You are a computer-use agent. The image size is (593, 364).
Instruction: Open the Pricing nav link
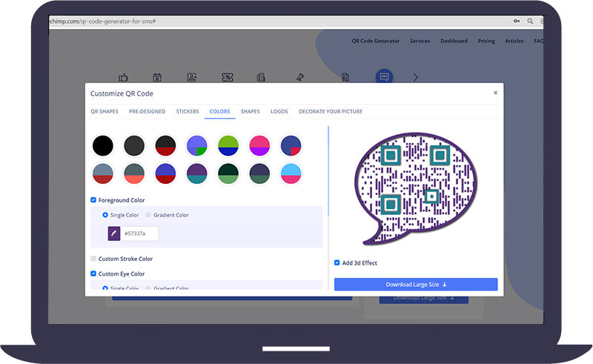[x=486, y=41]
